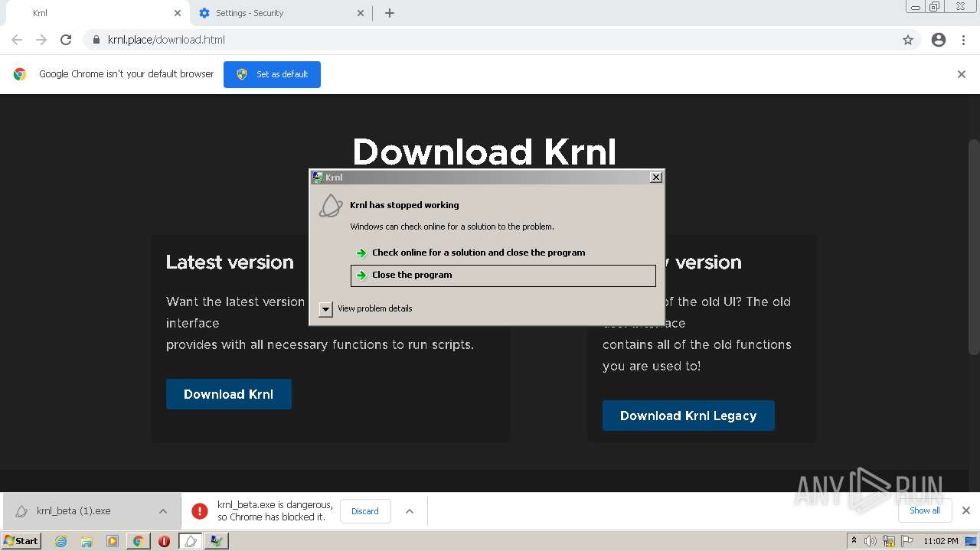This screenshot has width=980, height=551.
Task: Bookmark page with star icon
Action: [x=908, y=40]
